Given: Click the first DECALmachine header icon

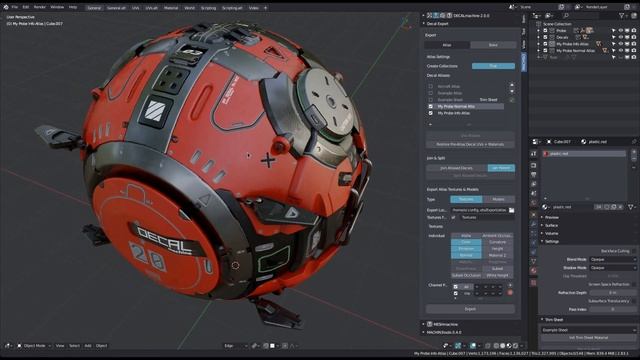Looking at the screenshot, I should (429, 16).
